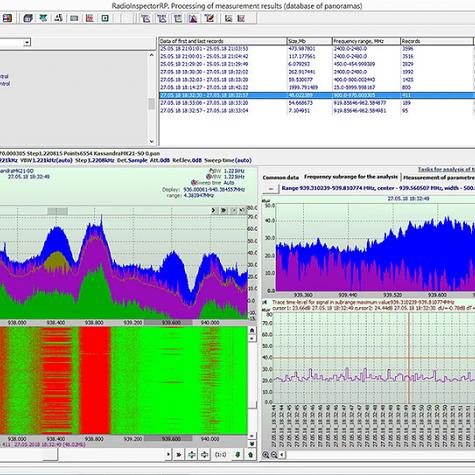Click the double right arrow above spectrum
Viewport: 475px width, 475px height.
(x=223, y=210)
